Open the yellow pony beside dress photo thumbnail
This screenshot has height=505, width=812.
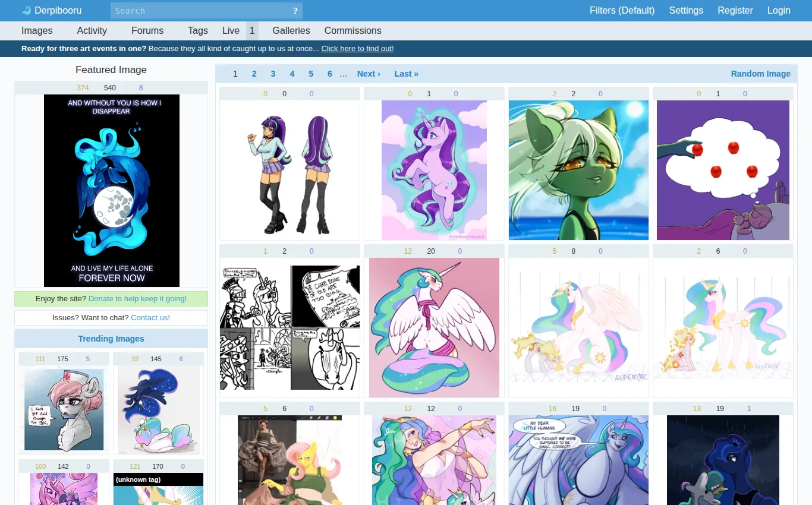coord(289,460)
